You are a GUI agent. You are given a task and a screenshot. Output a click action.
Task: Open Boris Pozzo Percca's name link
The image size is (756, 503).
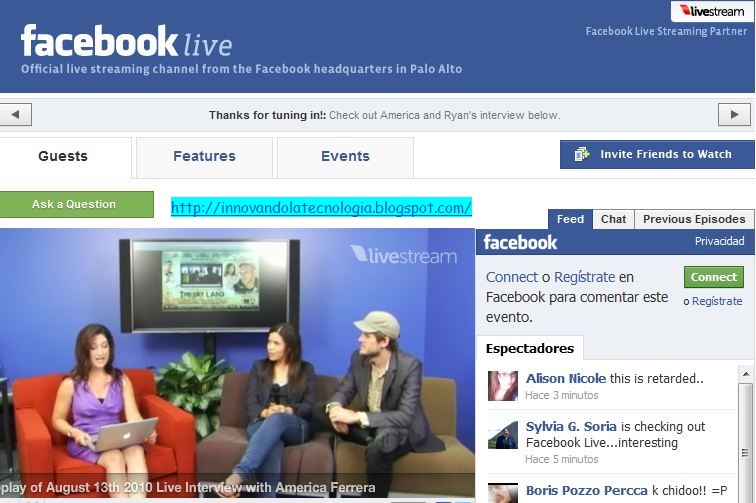586,490
